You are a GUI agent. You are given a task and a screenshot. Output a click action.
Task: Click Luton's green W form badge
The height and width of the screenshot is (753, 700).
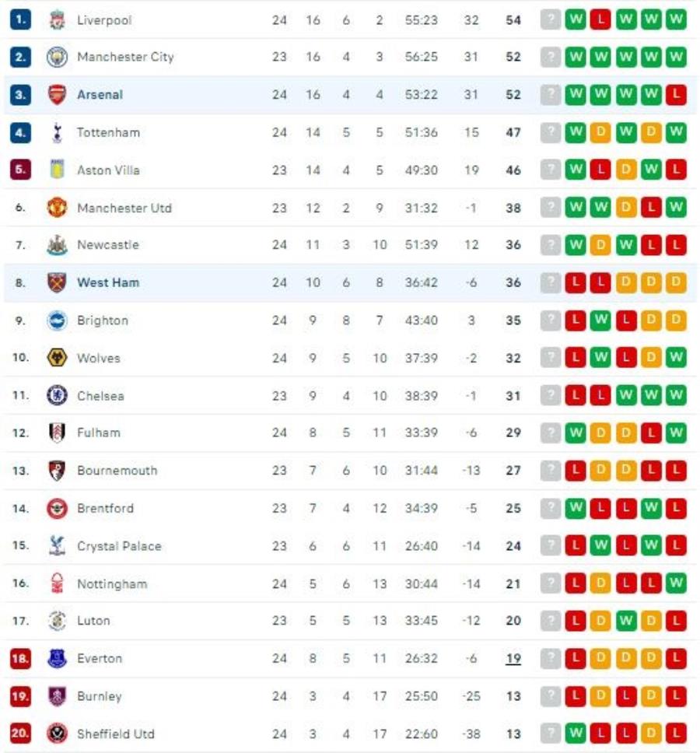625,621
